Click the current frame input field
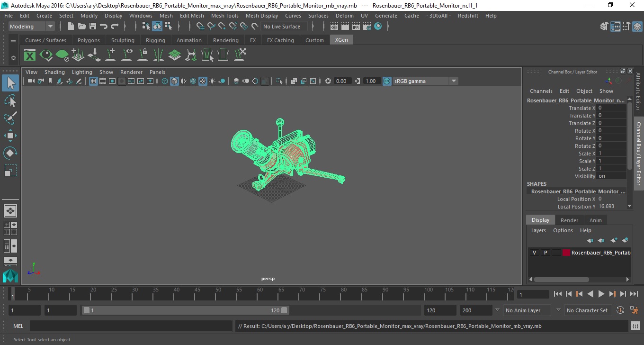Screen dimensions: 644x345 tap(533, 294)
